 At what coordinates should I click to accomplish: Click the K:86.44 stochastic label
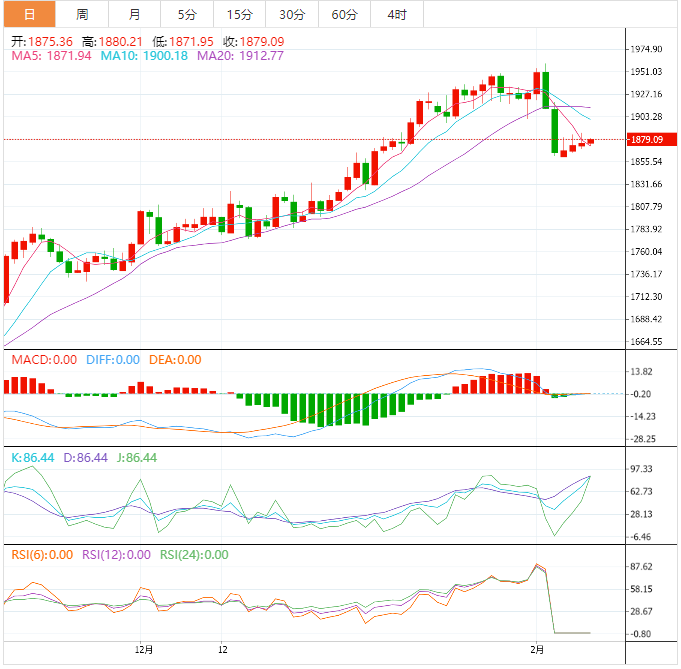(33, 457)
